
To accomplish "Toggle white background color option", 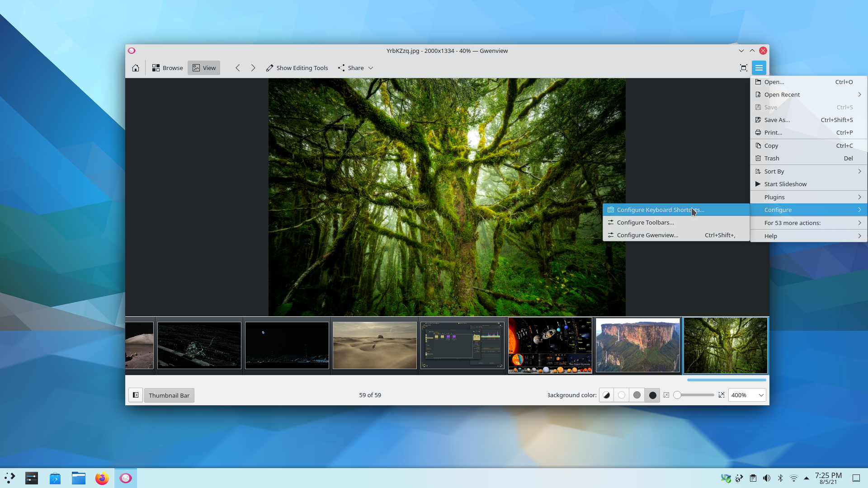I will pyautogui.click(x=622, y=395).
